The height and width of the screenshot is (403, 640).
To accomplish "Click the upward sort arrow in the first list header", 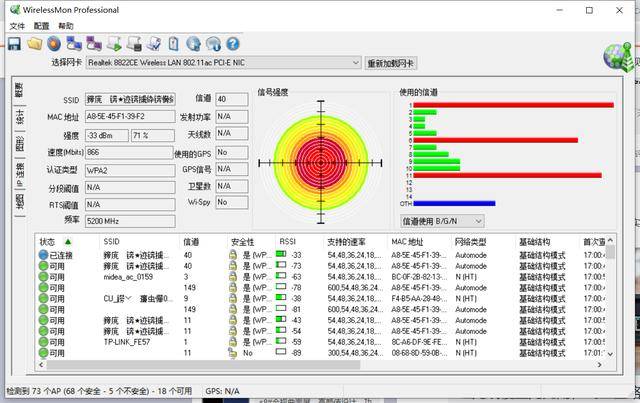I will tap(68, 242).
